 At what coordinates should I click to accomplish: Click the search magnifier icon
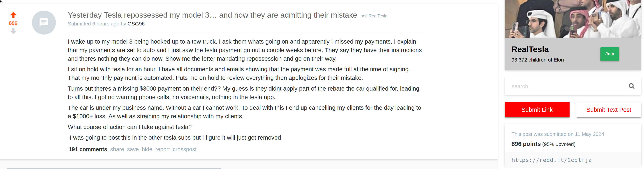pyautogui.click(x=632, y=86)
